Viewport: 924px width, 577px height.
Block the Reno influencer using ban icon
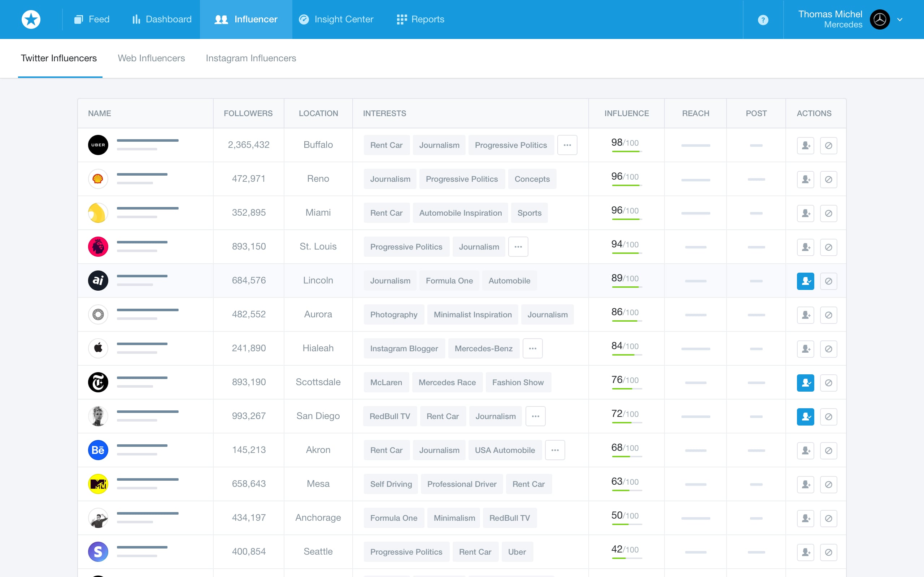click(828, 179)
